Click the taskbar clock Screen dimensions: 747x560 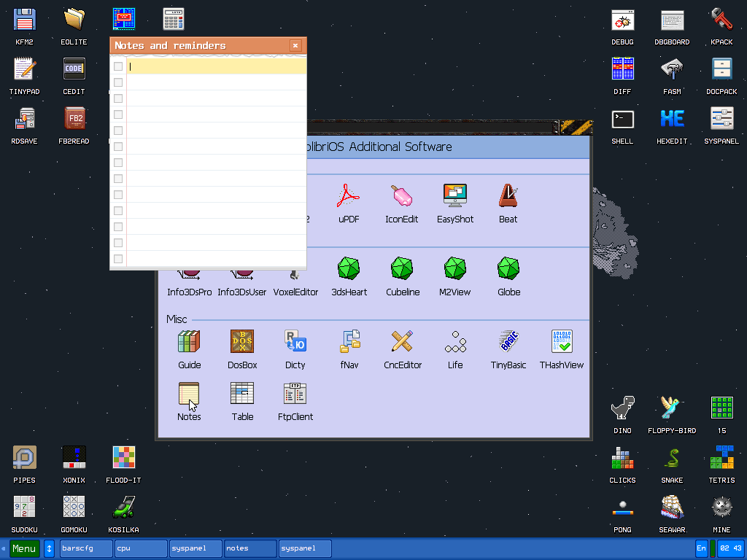(x=730, y=548)
